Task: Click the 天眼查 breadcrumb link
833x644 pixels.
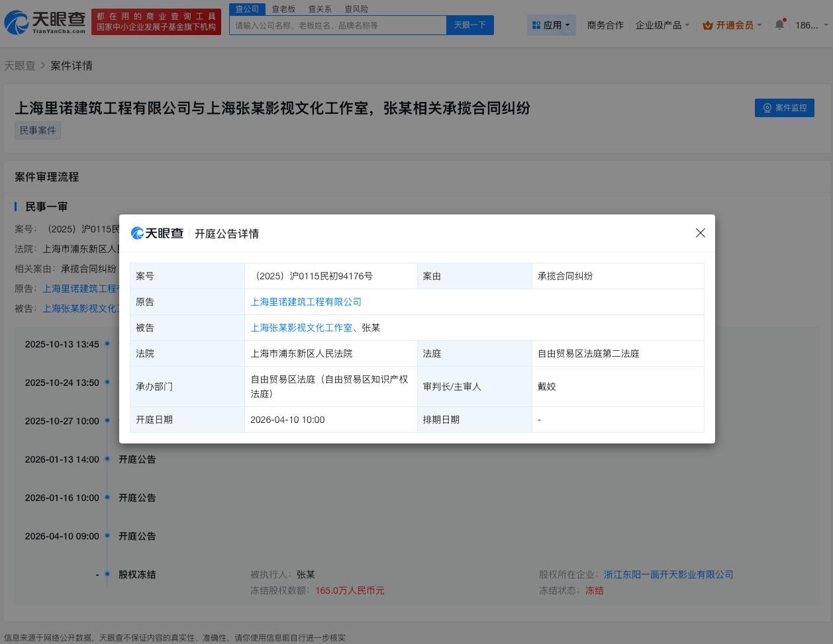Action: [19, 66]
